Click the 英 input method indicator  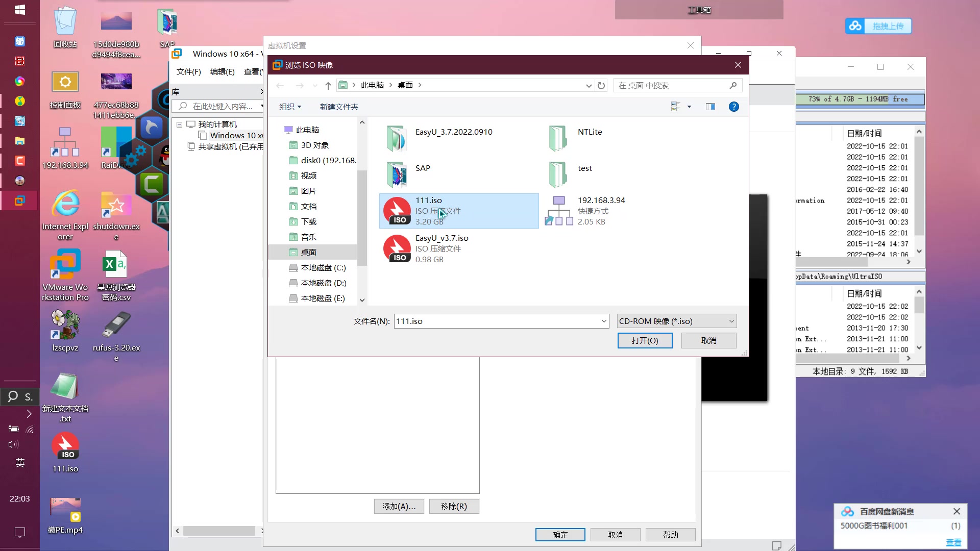tap(20, 463)
